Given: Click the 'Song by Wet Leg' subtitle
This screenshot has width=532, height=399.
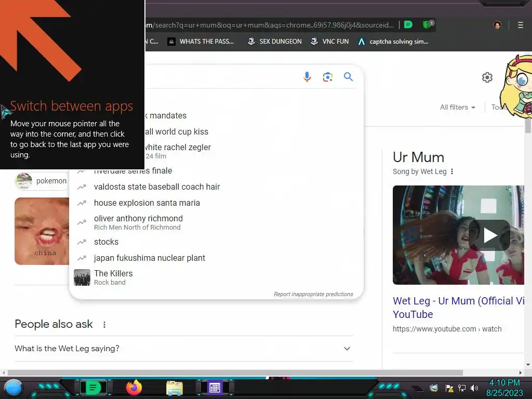Looking at the screenshot, I should click(x=420, y=171).
